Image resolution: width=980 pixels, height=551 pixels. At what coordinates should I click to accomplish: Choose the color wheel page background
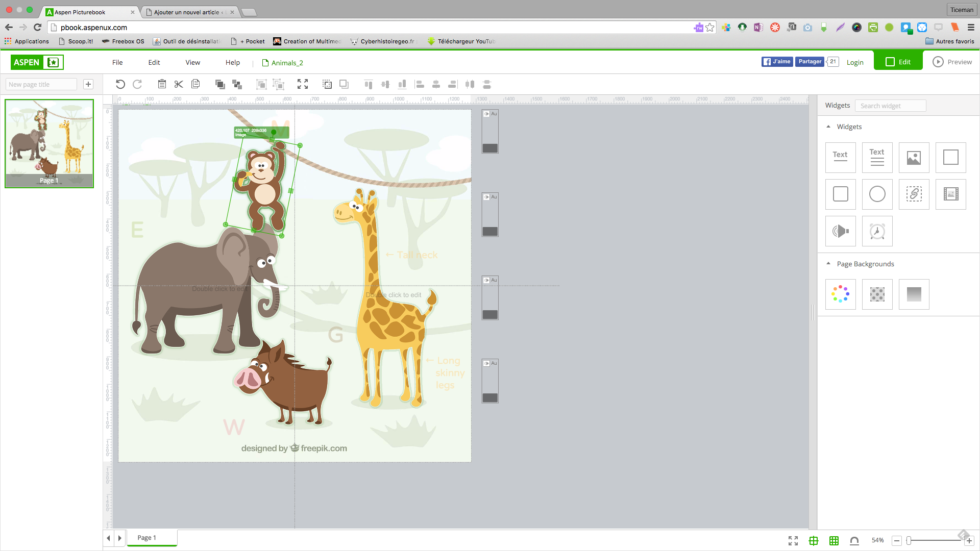point(840,294)
